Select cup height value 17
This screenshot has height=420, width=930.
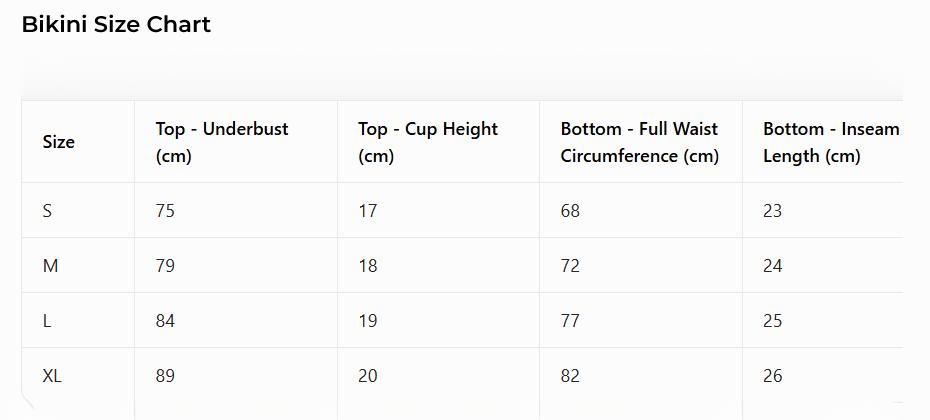pos(367,211)
